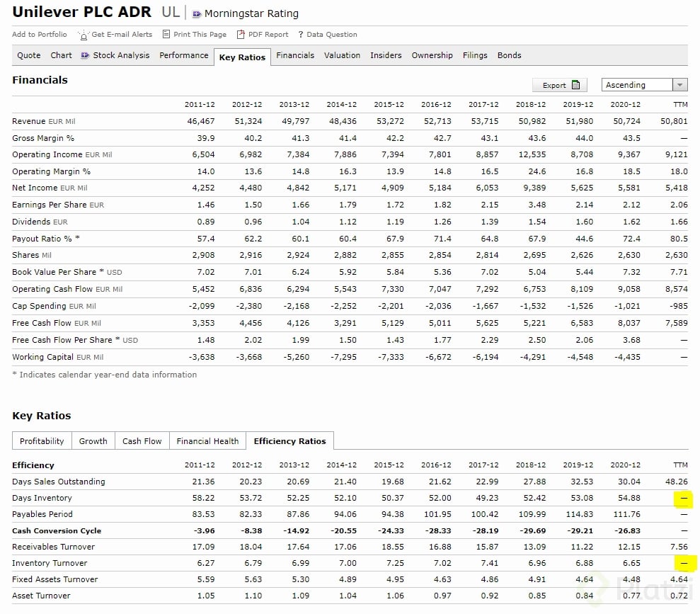
Task: Click the Morningstar Rating link
Action: (251, 14)
